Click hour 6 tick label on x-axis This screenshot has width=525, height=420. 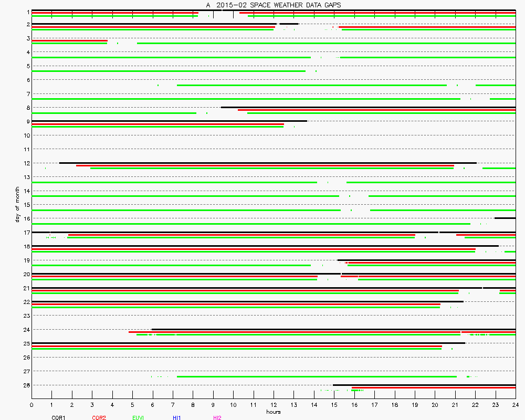(x=153, y=405)
